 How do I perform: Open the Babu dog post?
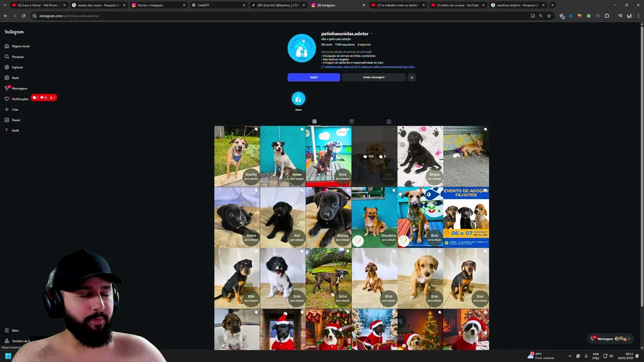click(329, 278)
